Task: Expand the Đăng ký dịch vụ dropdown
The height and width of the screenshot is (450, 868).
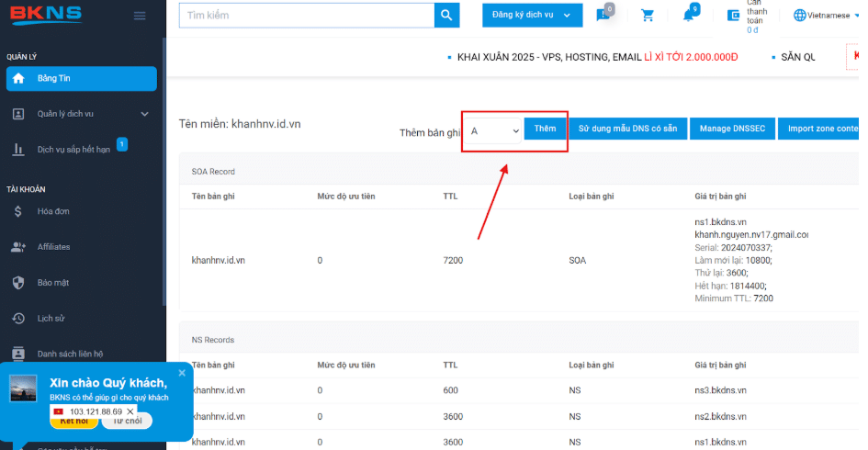Action: (532, 15)
